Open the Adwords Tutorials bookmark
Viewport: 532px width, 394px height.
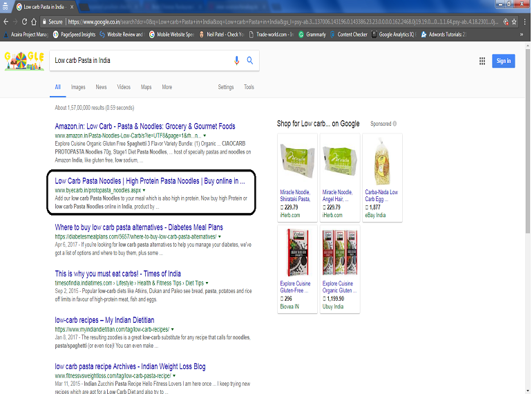[x=444, y=35]
